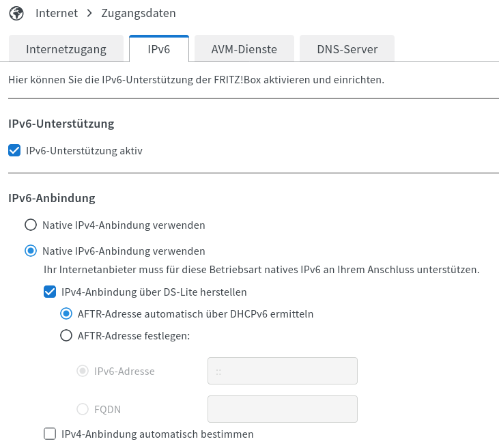Click the breadcrumb chevron separator arrow
The image size is (499, 448).
pyautogui.click(x=90, y=13)
